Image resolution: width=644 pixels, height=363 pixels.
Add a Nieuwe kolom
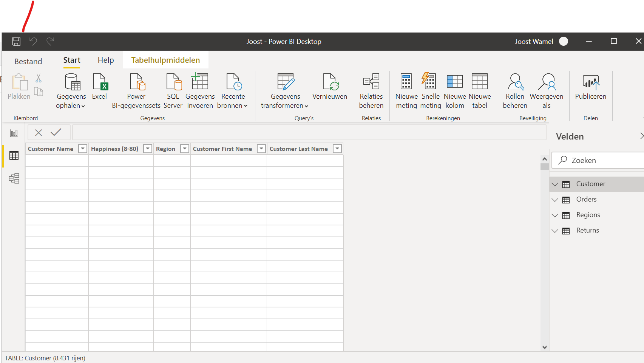pyautogui.click(x=455, y=91)
